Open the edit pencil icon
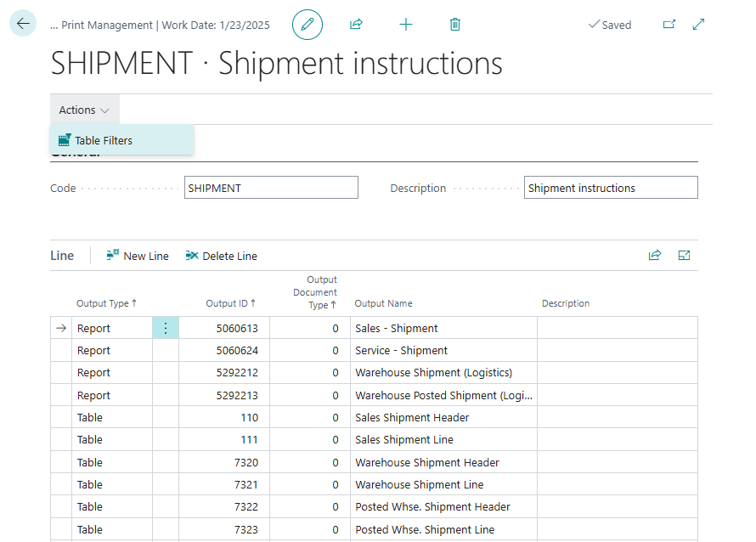Screen dimensions: 756x542 (307, 24)
